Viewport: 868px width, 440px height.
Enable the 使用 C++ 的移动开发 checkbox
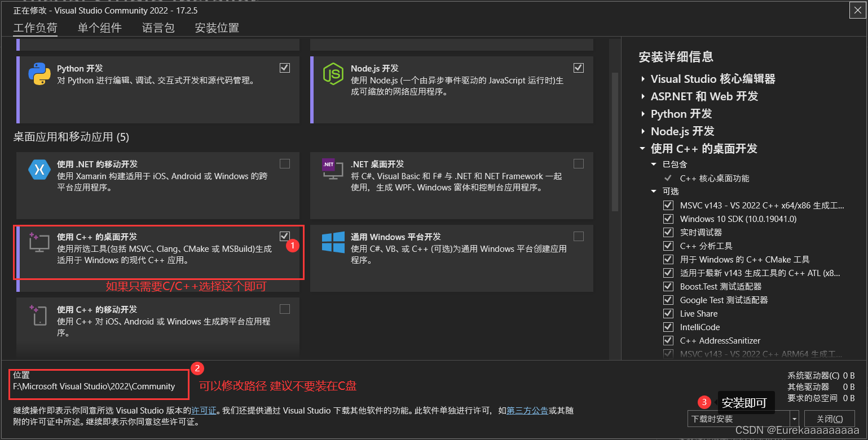click(285, 309)
